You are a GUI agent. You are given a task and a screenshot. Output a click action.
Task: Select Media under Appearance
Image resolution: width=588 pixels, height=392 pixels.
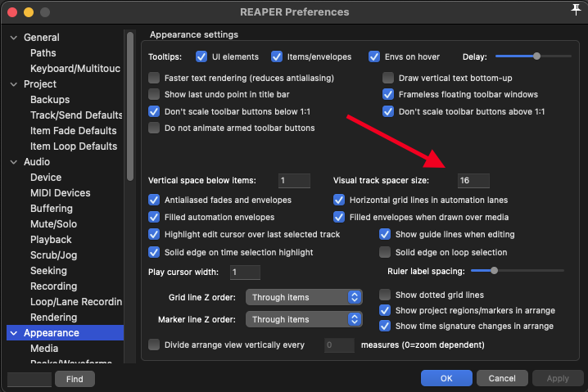click(44, 349)
